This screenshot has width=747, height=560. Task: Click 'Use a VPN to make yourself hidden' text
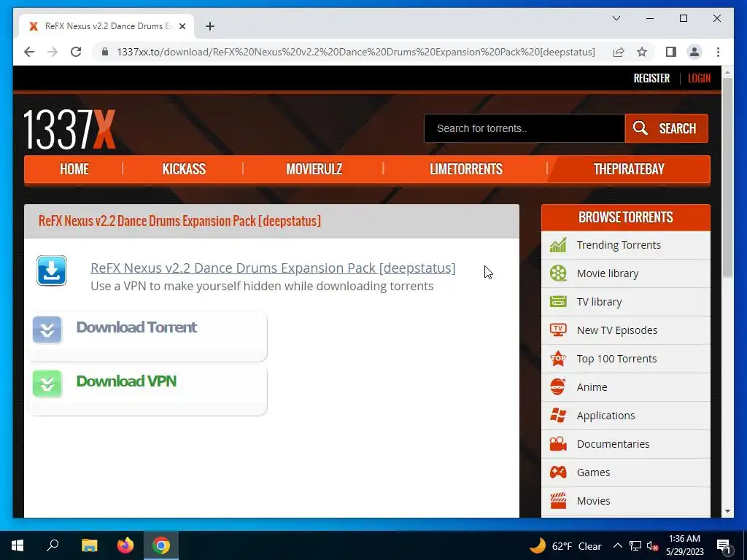[262, 286]
